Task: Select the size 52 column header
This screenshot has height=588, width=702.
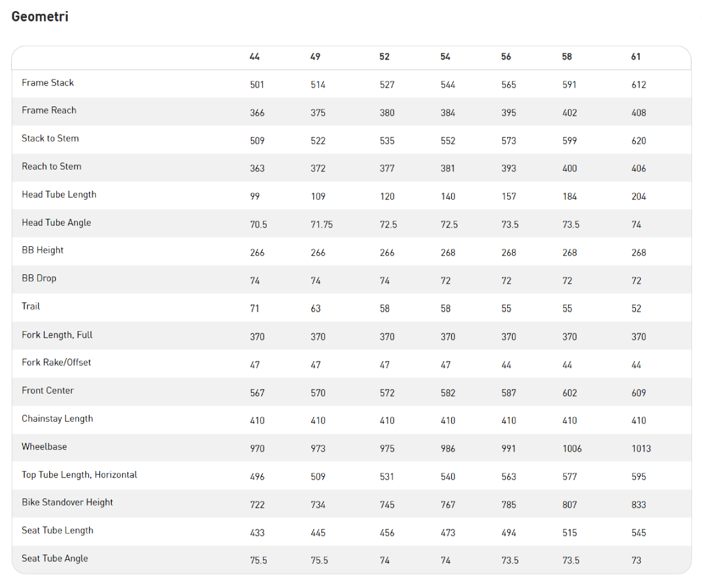Action: tap(384, 57)
